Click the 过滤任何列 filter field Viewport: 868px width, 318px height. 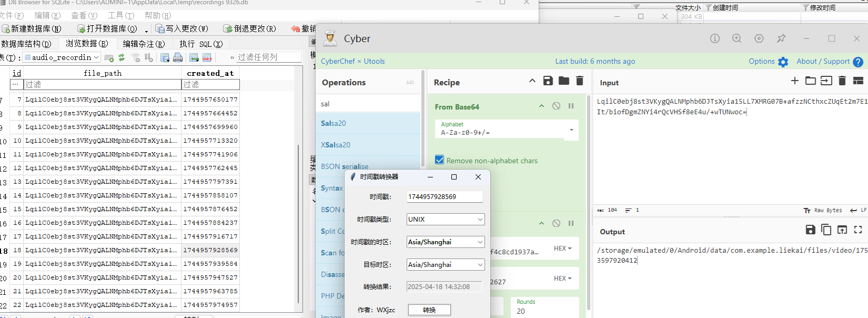[x=268, y=57]
